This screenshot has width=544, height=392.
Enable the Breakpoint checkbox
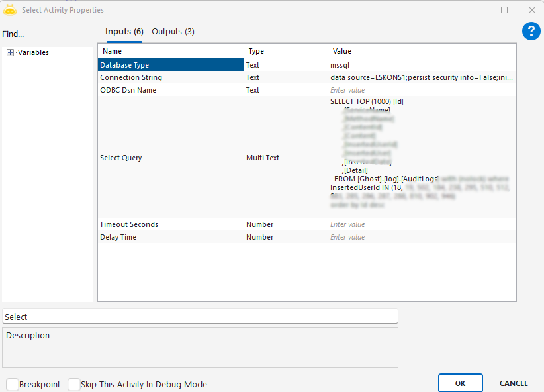click(x=13, y=384)
